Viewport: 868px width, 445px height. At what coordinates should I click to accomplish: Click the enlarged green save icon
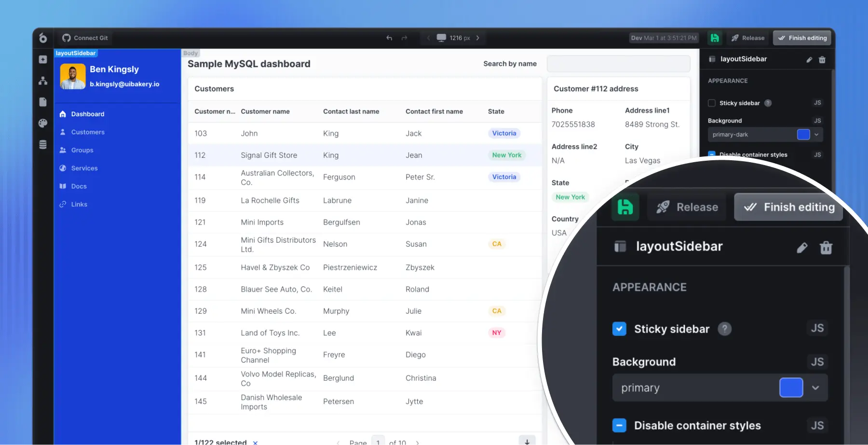point(625,207)
